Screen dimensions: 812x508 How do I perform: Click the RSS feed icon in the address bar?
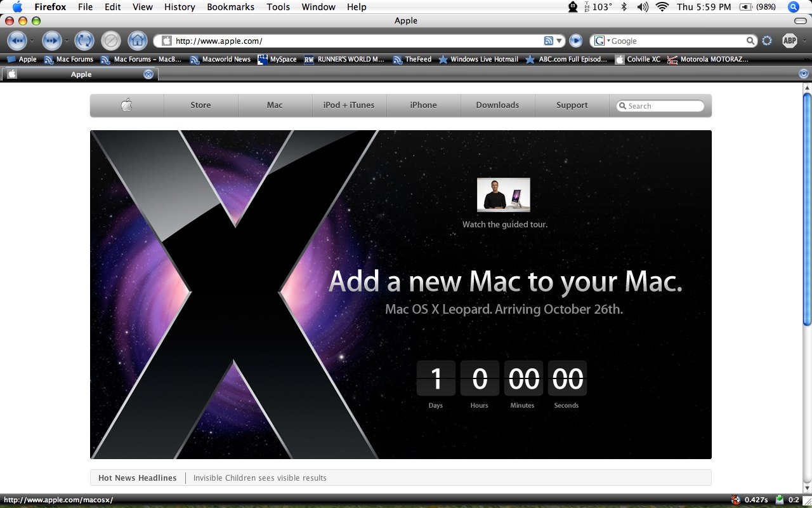[x=549, y=41]
